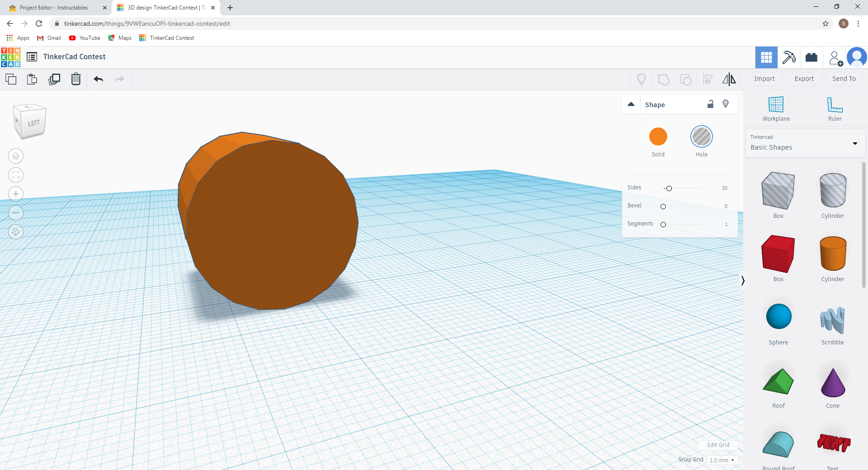Select the striped hole Box shape
The image size is (868, 470).
point(778,191)
